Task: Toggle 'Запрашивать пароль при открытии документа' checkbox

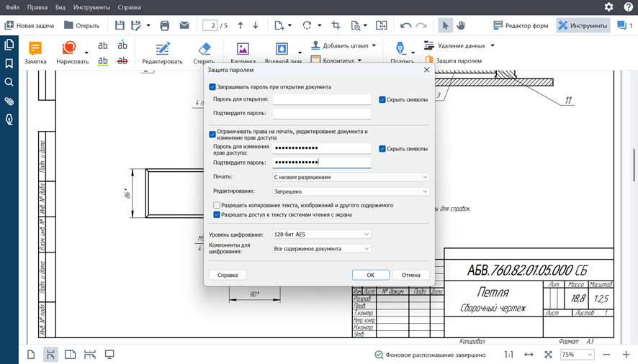Action: coord(212,87)
